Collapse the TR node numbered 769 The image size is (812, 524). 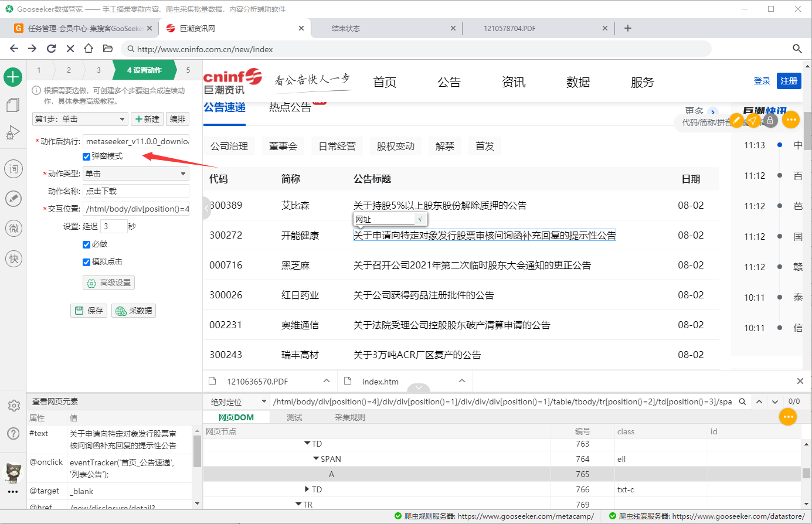(x=298, y=505)
